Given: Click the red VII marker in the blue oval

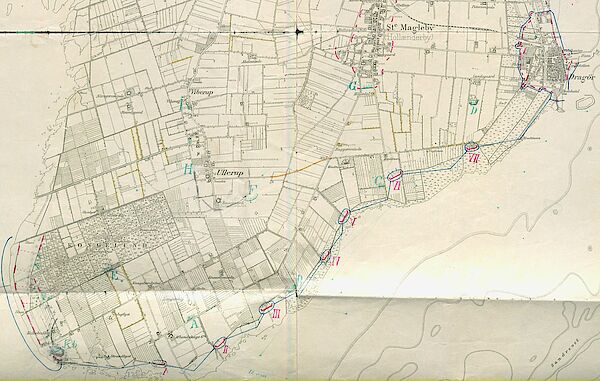Looking at the screenshot, I should click(474, 158).
